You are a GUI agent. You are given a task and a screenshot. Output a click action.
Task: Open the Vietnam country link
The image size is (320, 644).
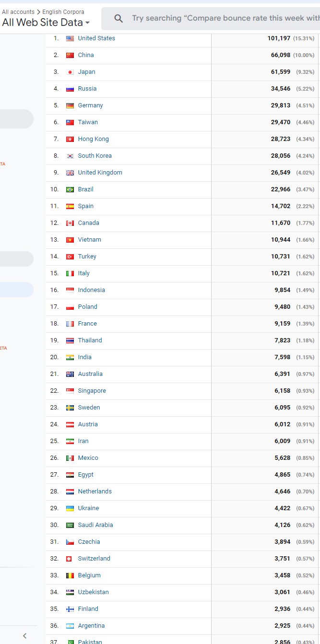(90, 240)
